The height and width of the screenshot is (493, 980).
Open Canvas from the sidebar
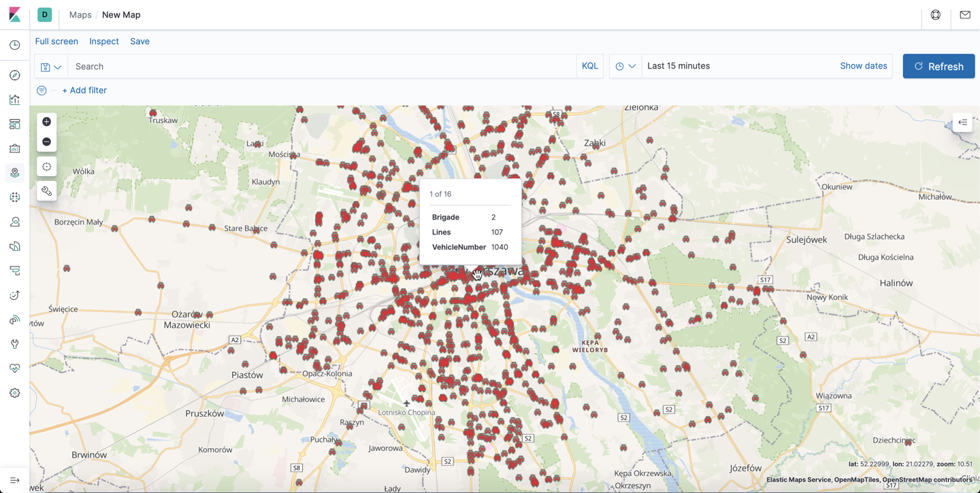click(15, 148)
